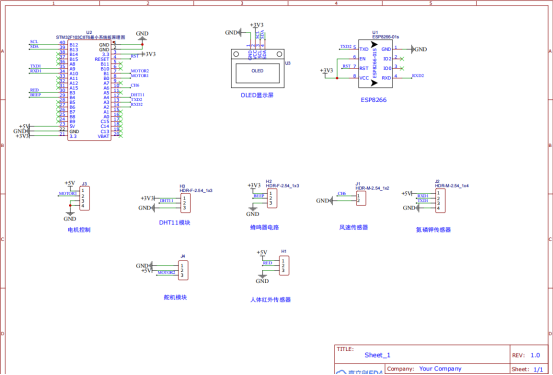Viewport: 553px width, 375px height.
Task: Click the GND symbol at ESP8266 pin 1
Action: (420, 49)
